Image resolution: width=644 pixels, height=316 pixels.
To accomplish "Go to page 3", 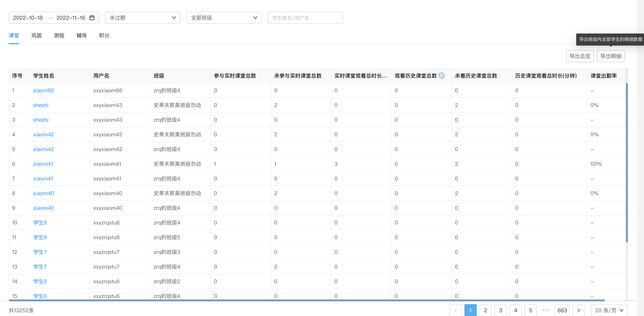I will pyautogui.click(x=500, y=310).
